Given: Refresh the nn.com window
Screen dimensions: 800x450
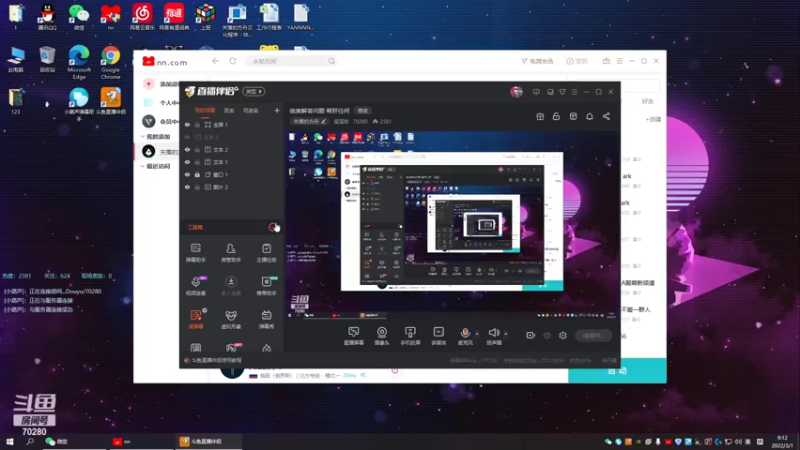Looking at the screenshot, I should point(233,61).
